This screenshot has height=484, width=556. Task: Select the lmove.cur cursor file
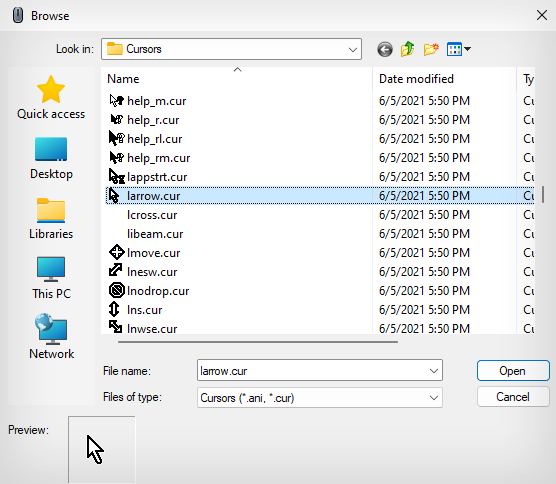(x=153, y=253)
